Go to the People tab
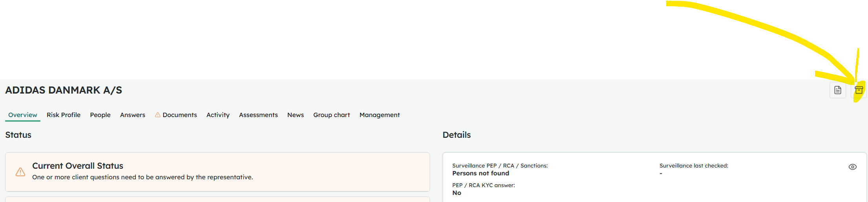 click(100, 115)
